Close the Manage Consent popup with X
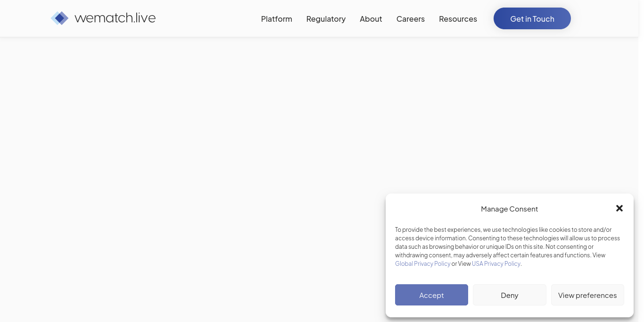Image resolution: width=644 pixels, height=322 pixels. (619, 208)
